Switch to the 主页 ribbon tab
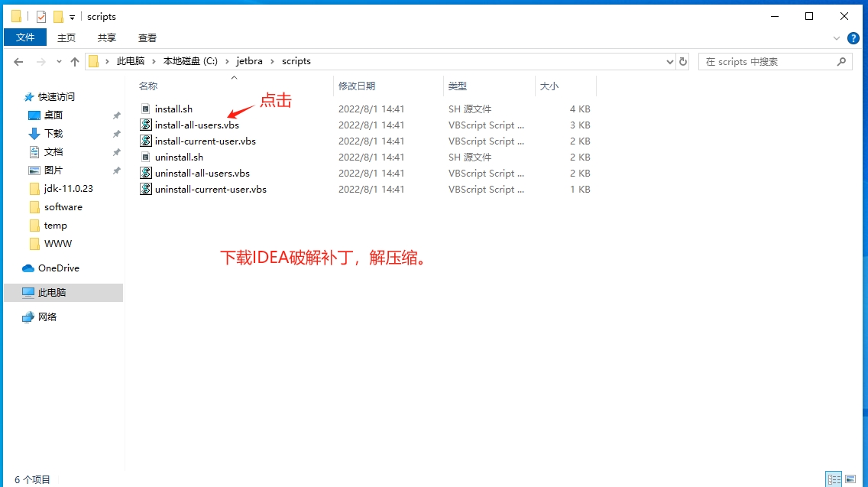The image size is (868, 487). tap(66, 37)
